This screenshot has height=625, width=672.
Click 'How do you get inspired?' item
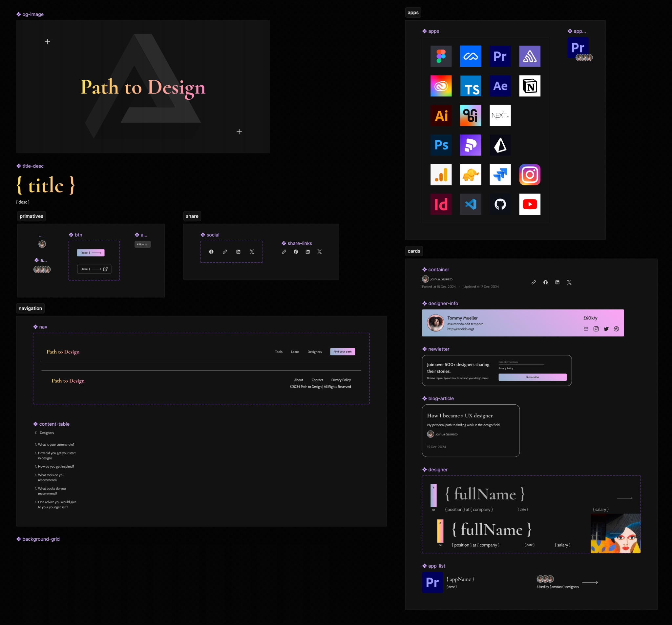coord(54,467)
